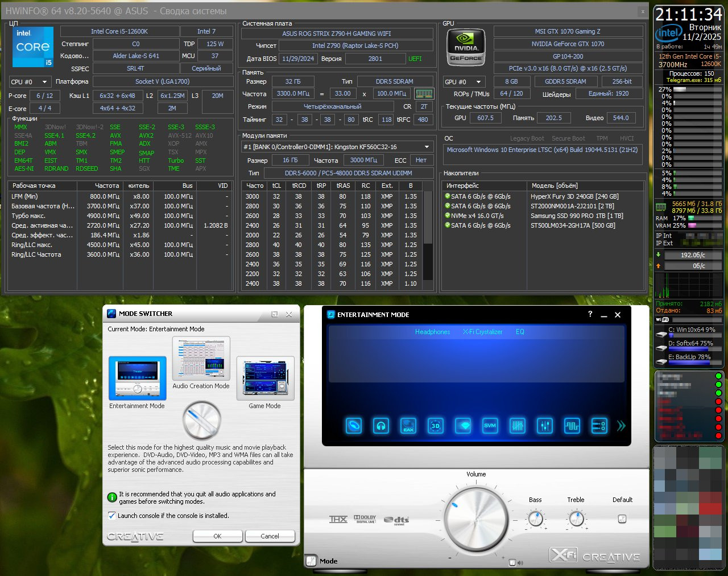Viewport: 728px width, 576px height.
Task: Open the CPU #0 dropdown in HWiNFO
Action: 30,82
